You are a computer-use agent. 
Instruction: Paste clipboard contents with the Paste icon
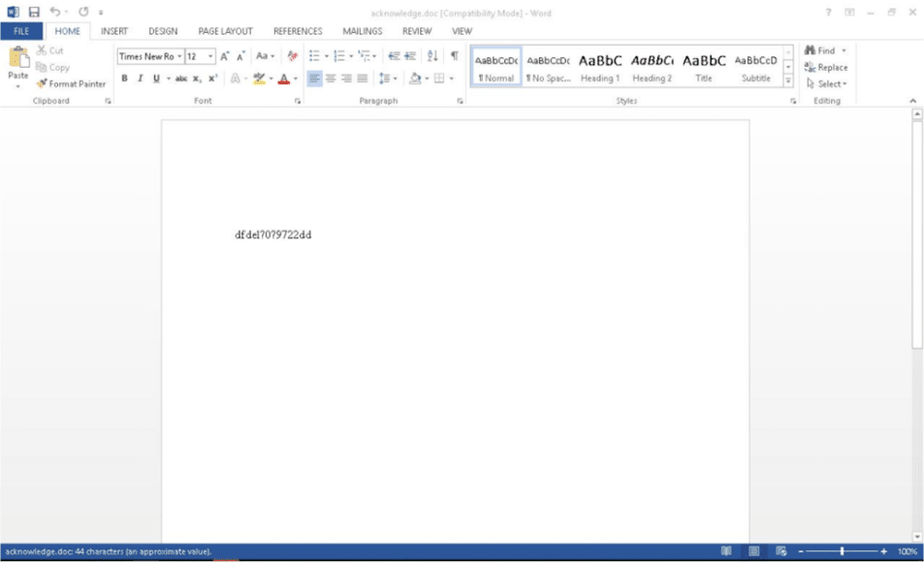pyautogui.click(x=18, y=58)
